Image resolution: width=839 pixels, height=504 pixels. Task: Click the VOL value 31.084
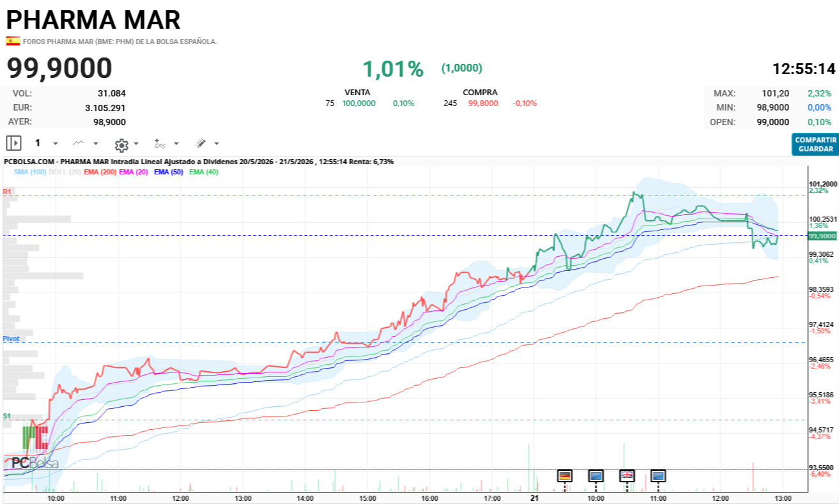[x=112, y=93]
